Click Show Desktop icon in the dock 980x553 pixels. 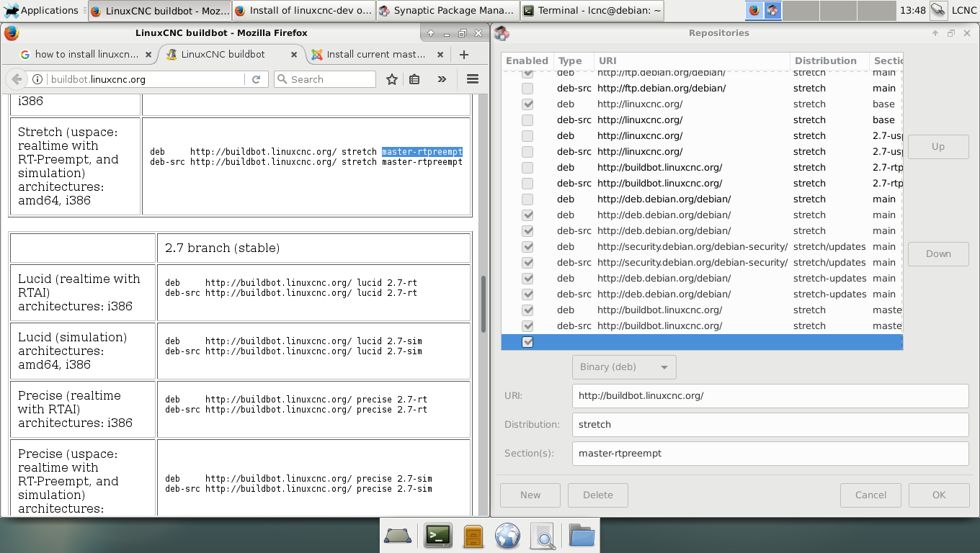[x=398, y=536]
